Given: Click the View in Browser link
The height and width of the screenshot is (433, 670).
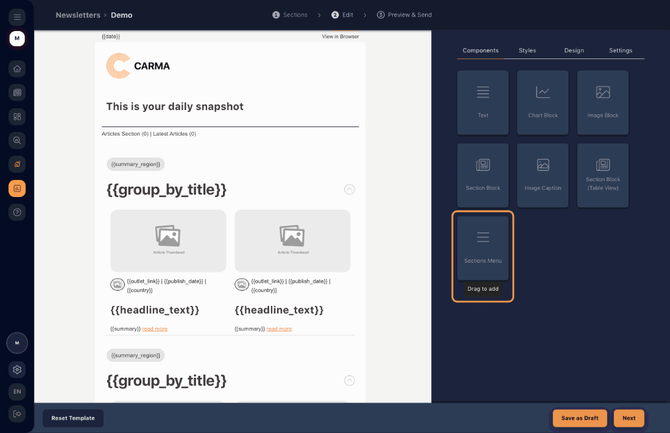Looking at the screenshot, I should click(340, 37).
